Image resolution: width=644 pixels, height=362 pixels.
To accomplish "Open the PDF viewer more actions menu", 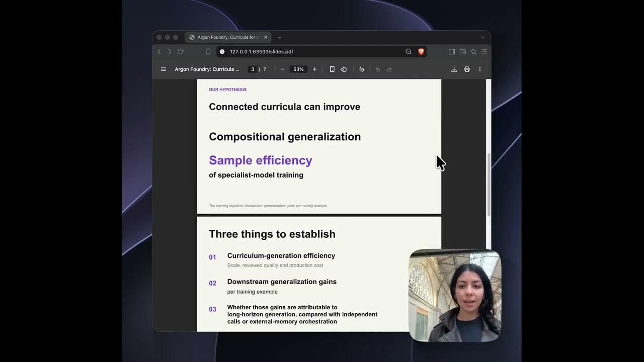I will coord(479,69).
